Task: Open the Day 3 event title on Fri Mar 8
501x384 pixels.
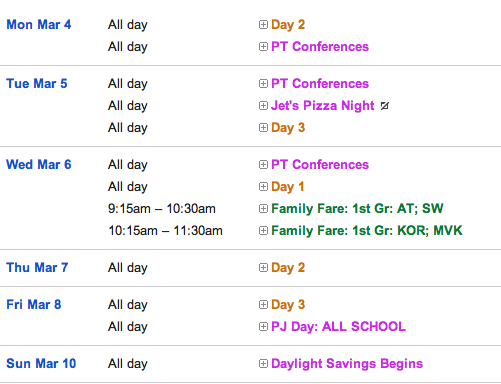Action: point(288,305)
